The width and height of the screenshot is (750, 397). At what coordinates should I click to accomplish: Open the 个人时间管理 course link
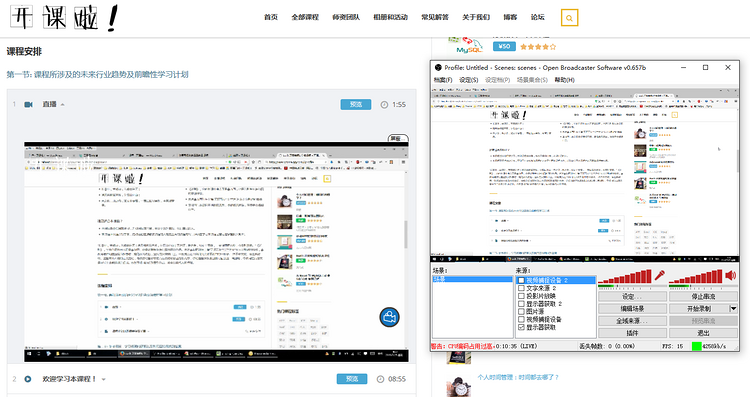pyautogui.click(x=518, y=377)
